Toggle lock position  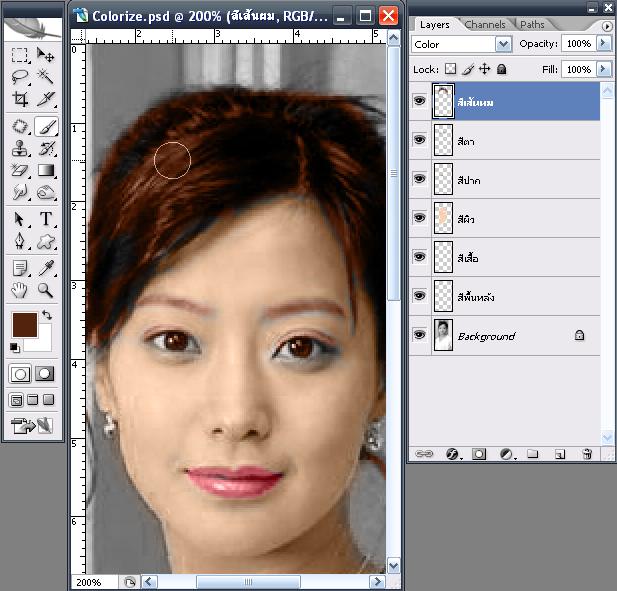click(484, 69)
